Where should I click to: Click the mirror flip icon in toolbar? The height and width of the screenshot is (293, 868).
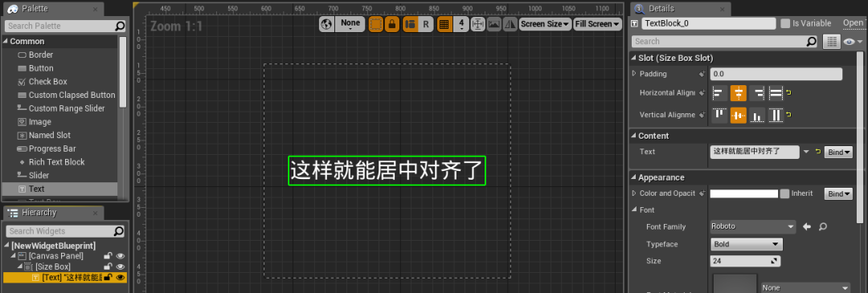[x=510, y=24]
